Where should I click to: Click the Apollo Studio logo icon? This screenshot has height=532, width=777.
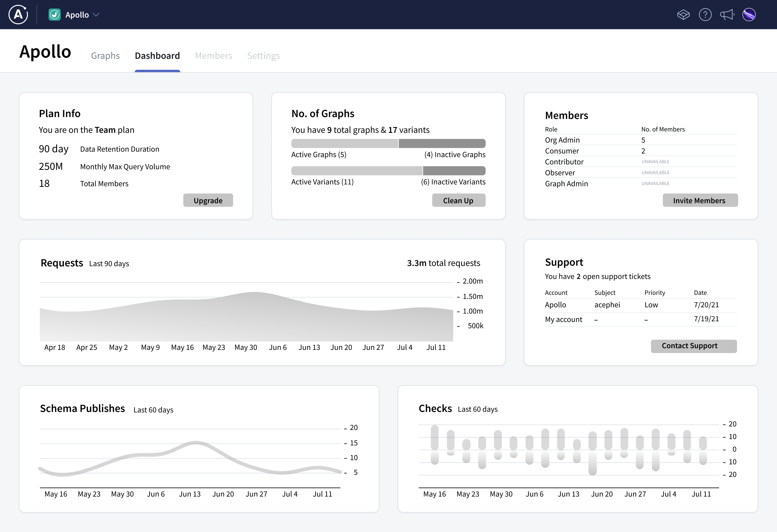[x=18, y=14]
